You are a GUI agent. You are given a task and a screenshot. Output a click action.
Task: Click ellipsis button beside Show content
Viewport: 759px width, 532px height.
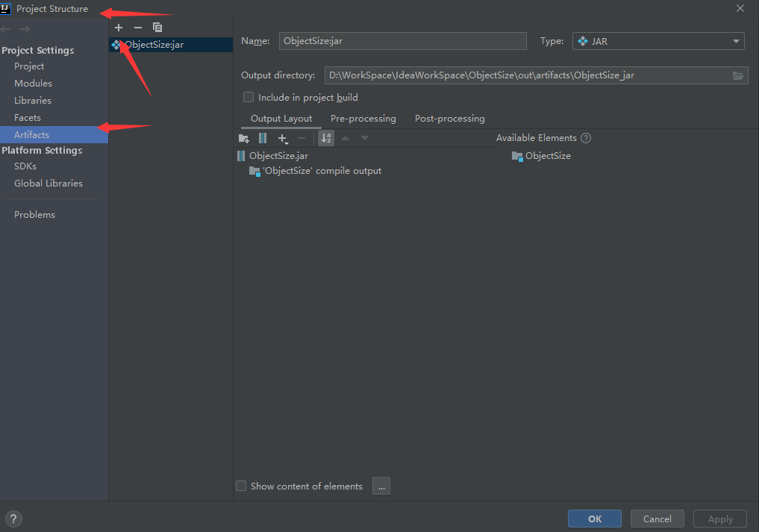pos(381,486)
